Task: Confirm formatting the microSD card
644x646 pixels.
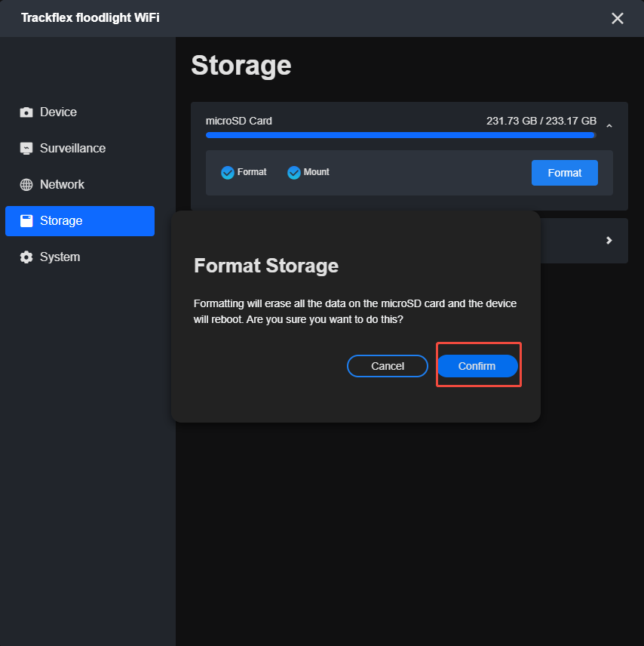Action: pyautogui.click(x=477, y=366)
